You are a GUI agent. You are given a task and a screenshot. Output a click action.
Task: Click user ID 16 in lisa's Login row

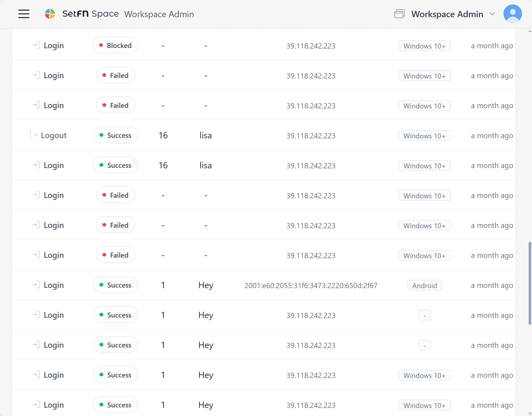pos(163,165)
